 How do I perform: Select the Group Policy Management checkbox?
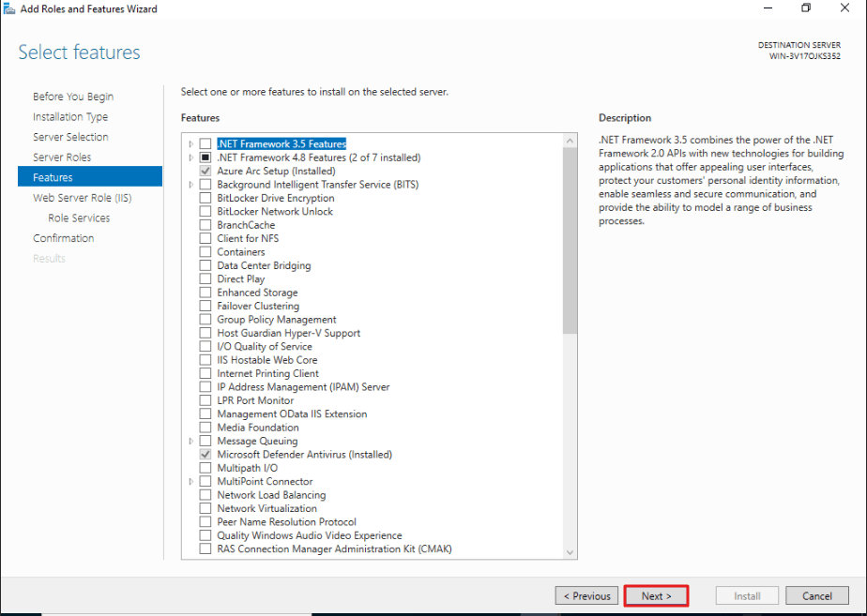point(205,320)
